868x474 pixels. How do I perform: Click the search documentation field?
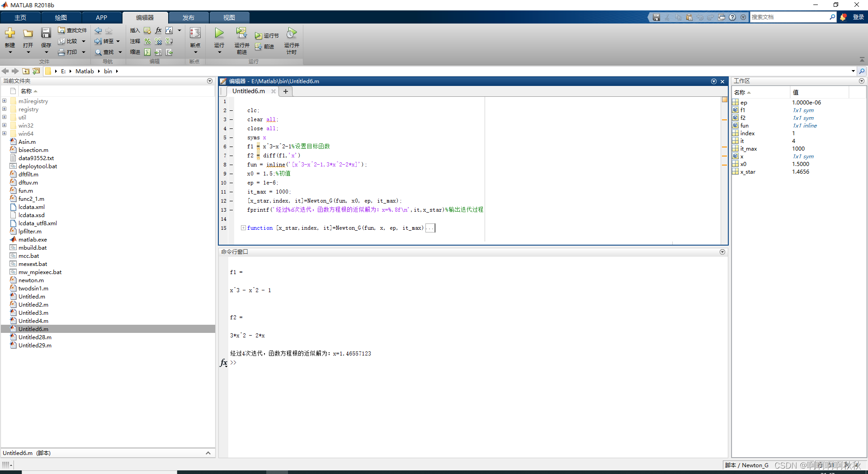pyautogui.click(x=789, y=17)
